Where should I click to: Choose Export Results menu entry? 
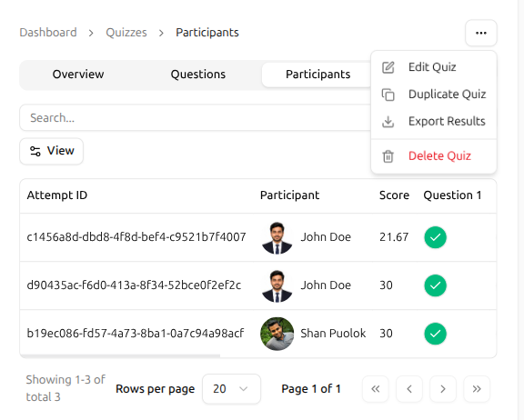434,122
